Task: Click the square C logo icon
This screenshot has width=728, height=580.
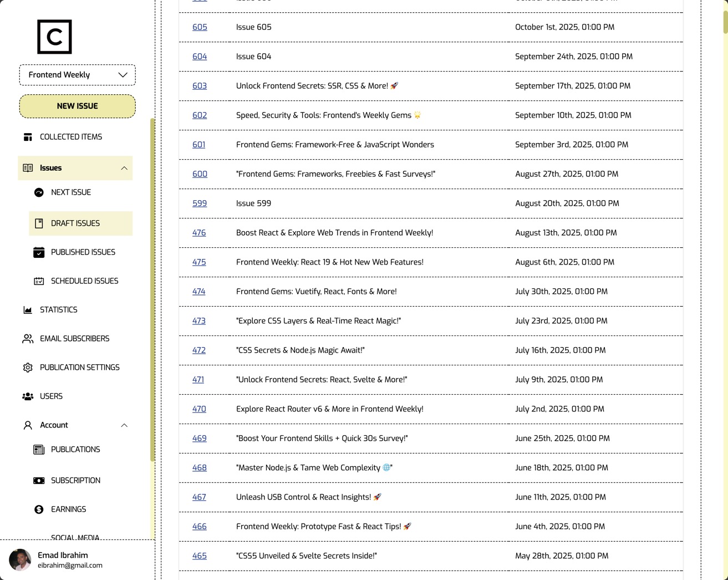Action: pos(54,37)
